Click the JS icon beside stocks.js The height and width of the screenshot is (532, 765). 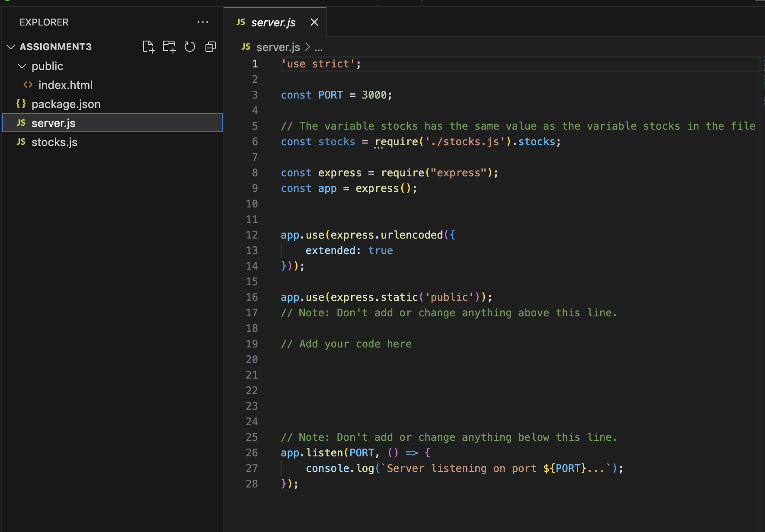click(x=20, y=142)
